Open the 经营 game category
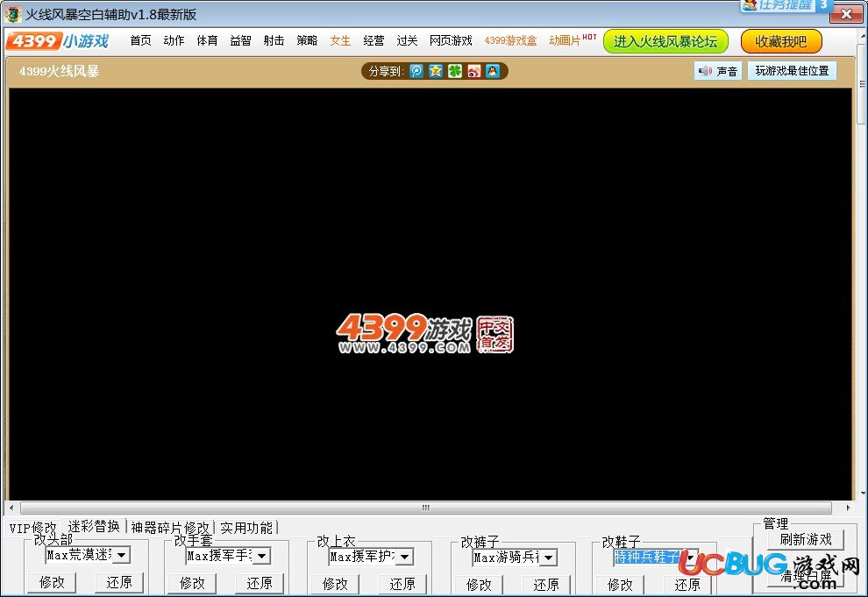Viewport: 868px width, 597px height. (374, 40)
